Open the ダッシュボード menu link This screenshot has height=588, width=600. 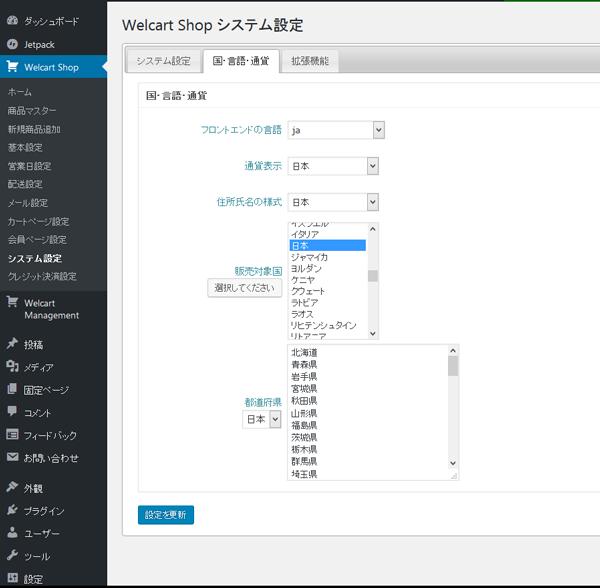coord(51,21)
